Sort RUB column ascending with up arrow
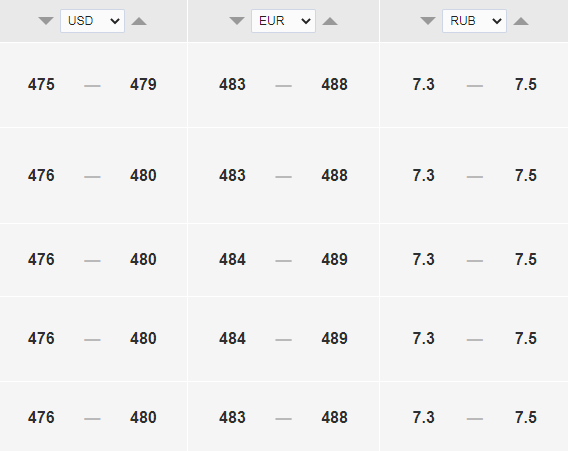This screenshot has height=451, width=568. point(521,21)
